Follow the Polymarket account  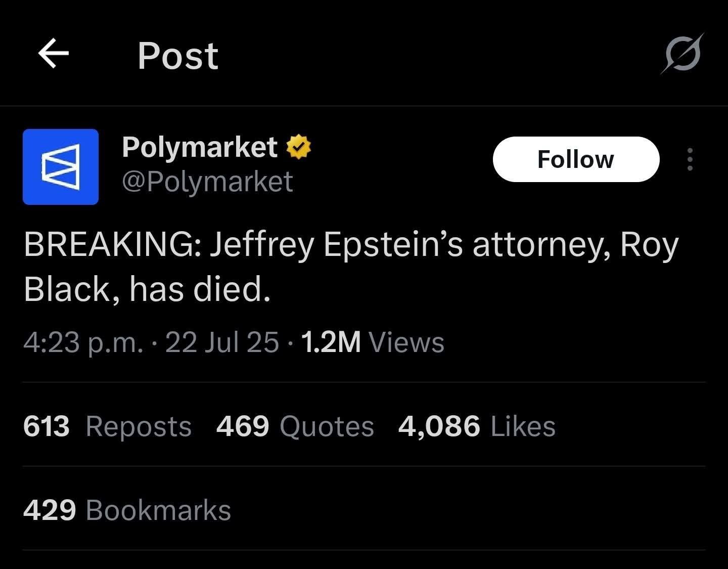[x=576, y=159]
